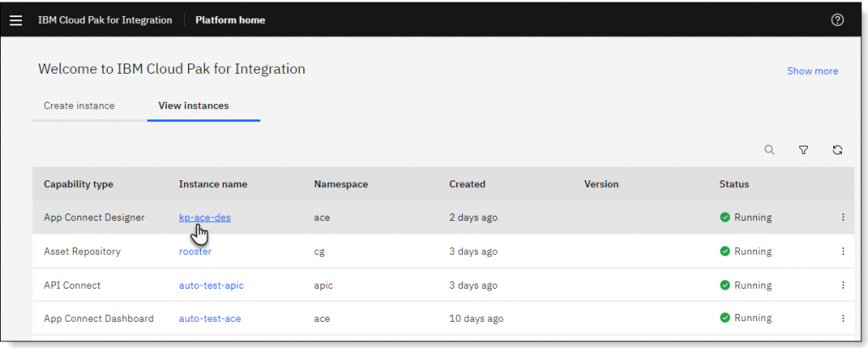
Task: Open the hamburger navigation menu
Action: 16,20
